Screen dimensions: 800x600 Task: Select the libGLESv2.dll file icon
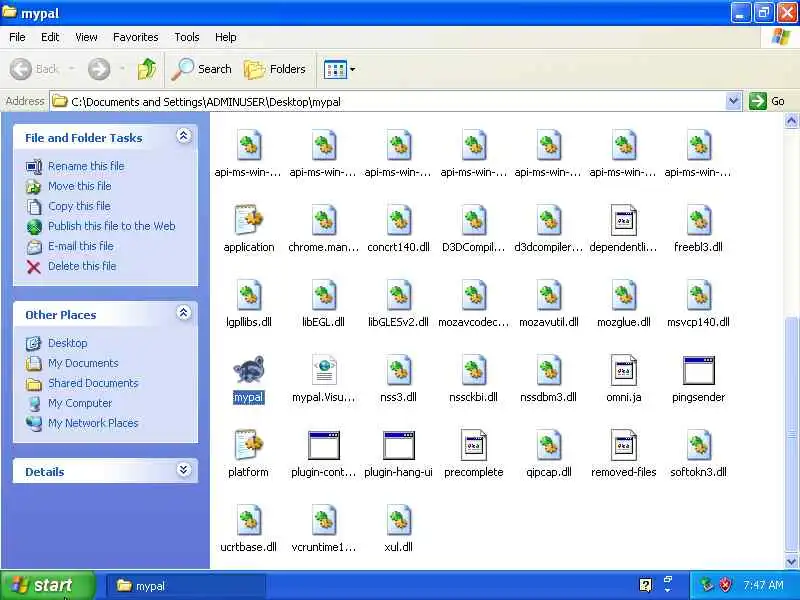398,295
